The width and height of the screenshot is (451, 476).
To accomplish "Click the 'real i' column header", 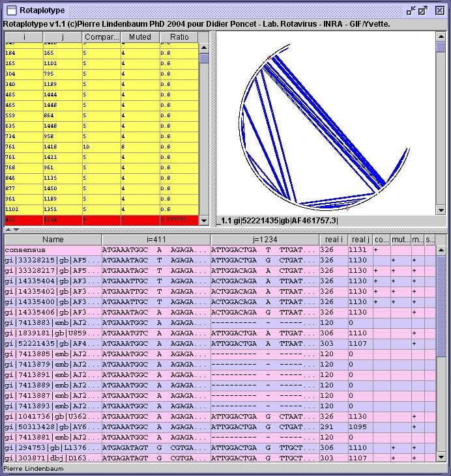I will pyautogui.click(x=332, y=240).
